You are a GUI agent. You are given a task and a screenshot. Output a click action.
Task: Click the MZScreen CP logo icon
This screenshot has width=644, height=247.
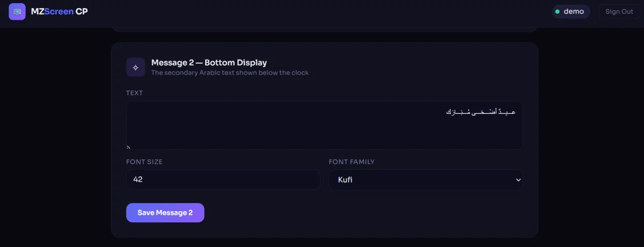pos(17,12)
